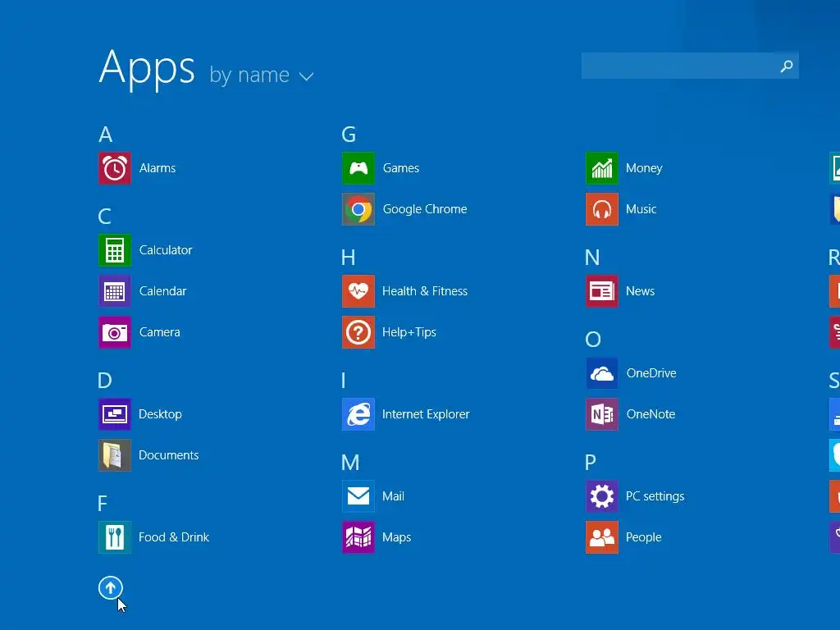Image resolution: width=840 pixels, height=630 pixels.
Task: Launch the Google Chrome icon
Action: tap(358, 209)
